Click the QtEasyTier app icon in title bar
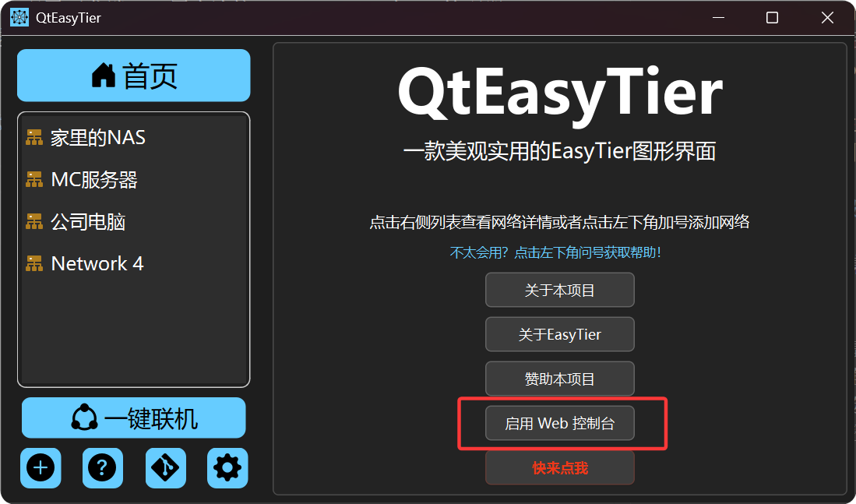 coord(19,17)
